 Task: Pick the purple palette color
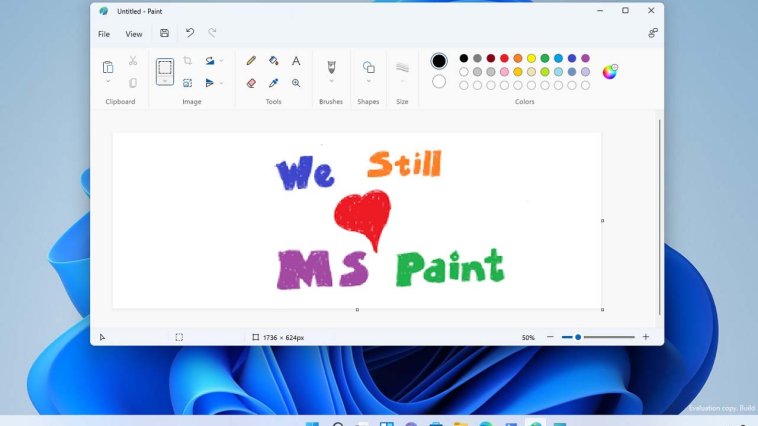click(x=585, y=58)
